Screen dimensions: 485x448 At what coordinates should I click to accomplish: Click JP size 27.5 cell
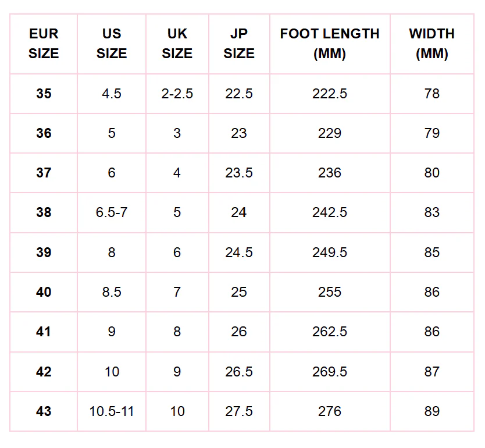(x=239, y=411)
